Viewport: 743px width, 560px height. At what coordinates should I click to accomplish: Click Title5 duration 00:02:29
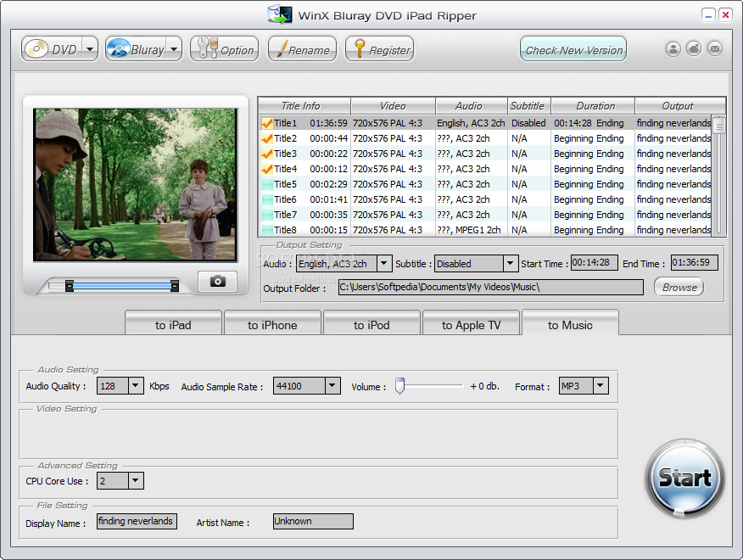click(x=328, y=184)
